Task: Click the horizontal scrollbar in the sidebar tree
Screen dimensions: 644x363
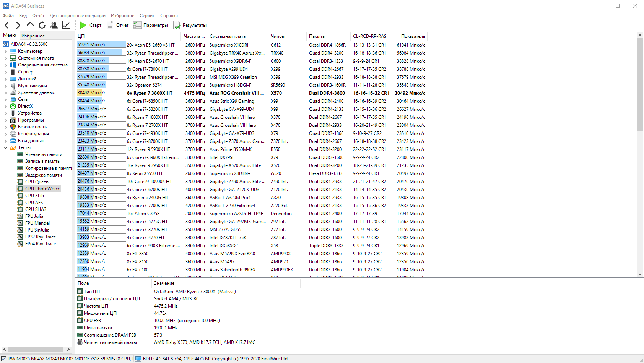Action: [36, 349]
